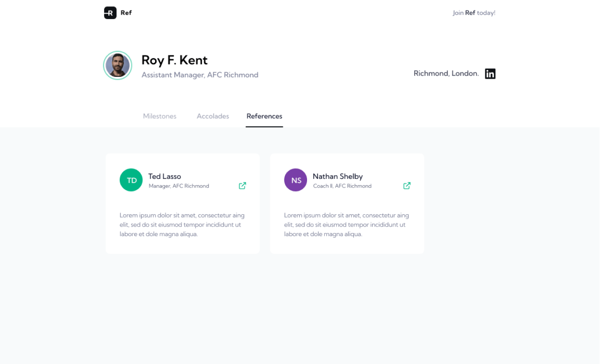600x364 pixels.
Task: Click the Ted Lasso name heading
Action: (165, 176)
